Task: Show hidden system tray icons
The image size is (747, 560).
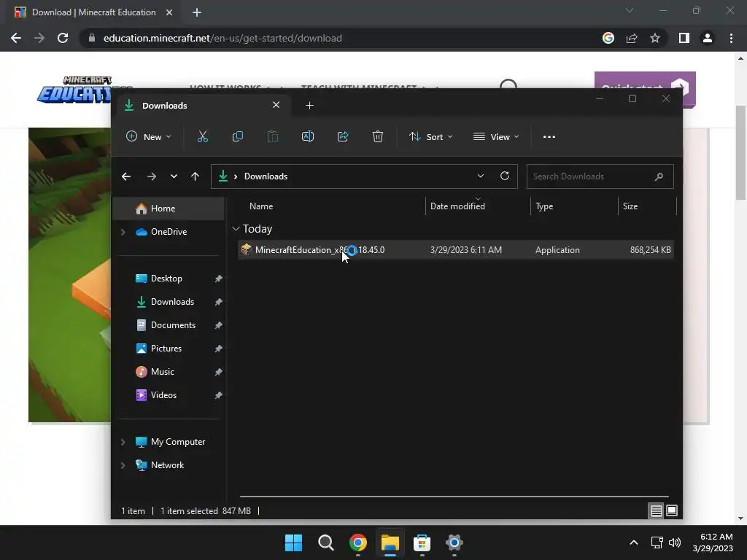Action: pos(634,542)
